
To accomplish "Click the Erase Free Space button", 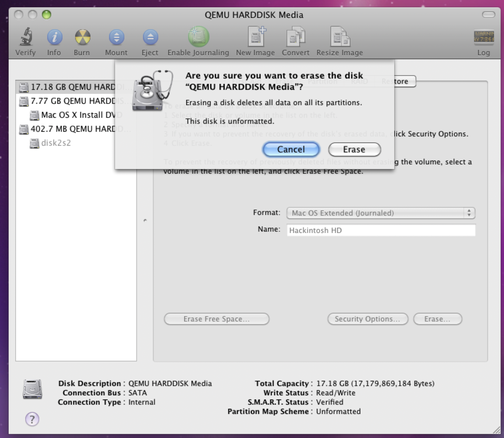I will click(216, 319).
